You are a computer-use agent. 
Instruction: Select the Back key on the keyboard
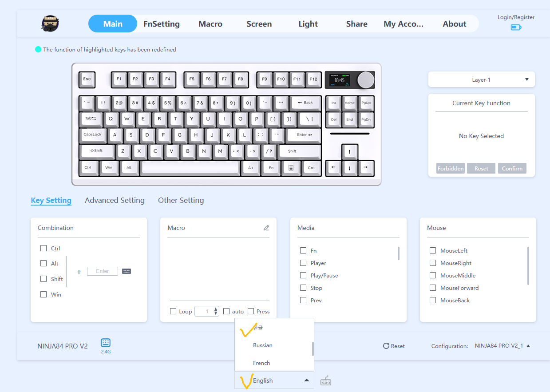click(305, 103)
